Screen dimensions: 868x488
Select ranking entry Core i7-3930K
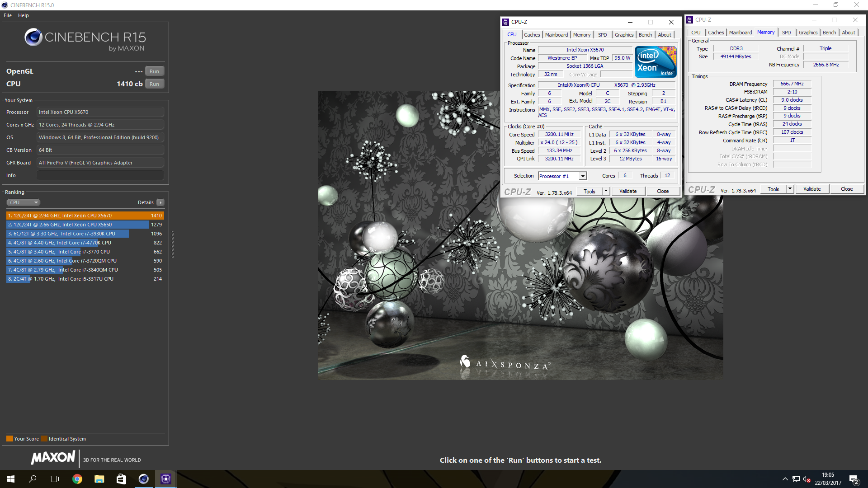[x=85, y=234]
